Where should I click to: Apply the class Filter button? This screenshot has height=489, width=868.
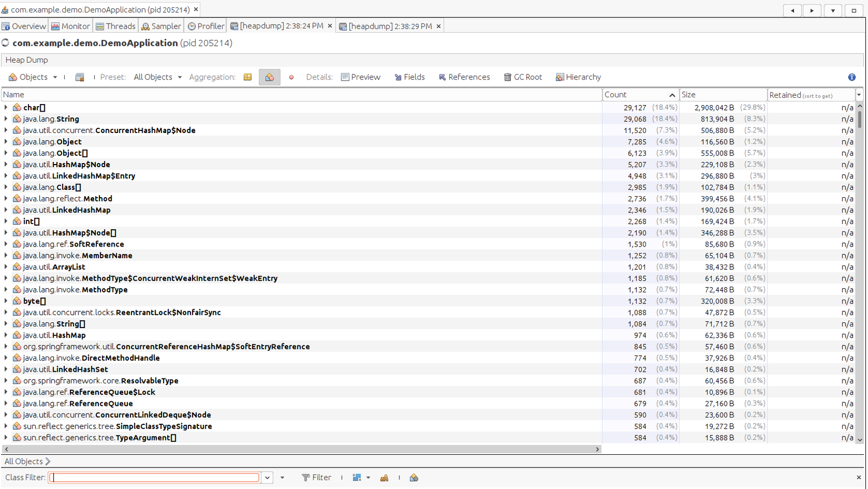pos(317,478)
